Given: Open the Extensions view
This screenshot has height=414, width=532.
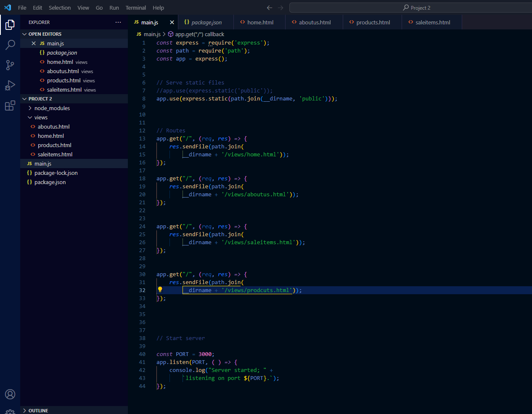Looking at the screenshot, I should [10, 105].
